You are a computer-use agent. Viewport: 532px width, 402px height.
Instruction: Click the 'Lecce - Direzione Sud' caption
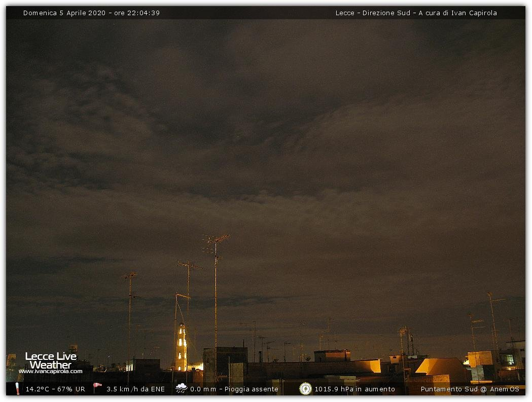pos(373,13)
